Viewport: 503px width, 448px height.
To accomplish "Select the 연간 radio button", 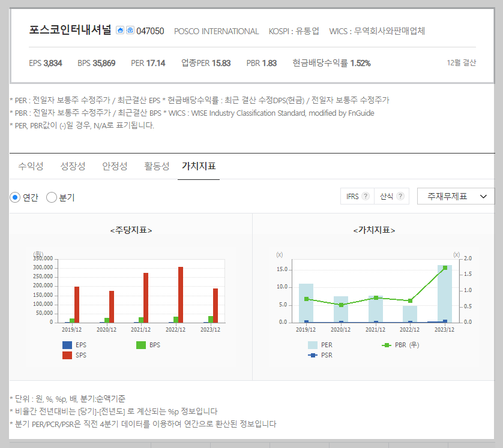I will coord(15,197).
